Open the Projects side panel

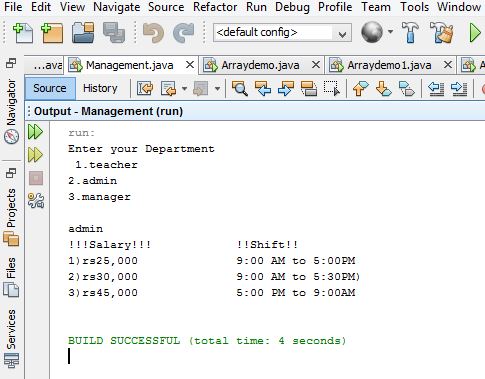click(x=11, y=217)
